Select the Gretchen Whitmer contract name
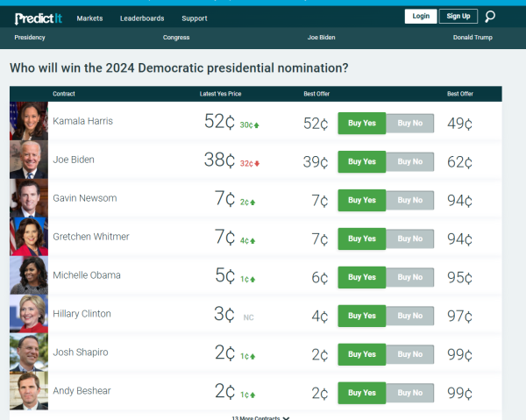 [91, 237]
